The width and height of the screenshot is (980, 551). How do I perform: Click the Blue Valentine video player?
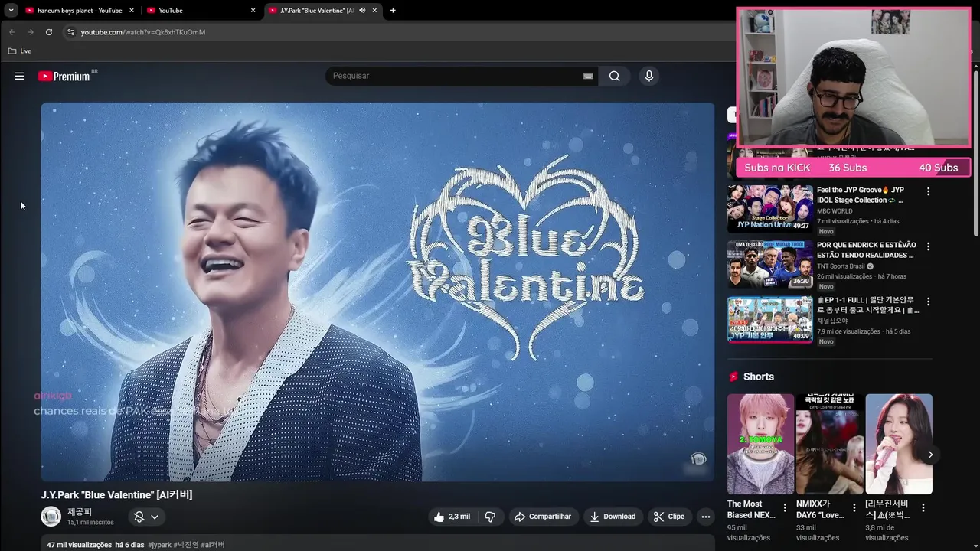[x=377, y=292]
